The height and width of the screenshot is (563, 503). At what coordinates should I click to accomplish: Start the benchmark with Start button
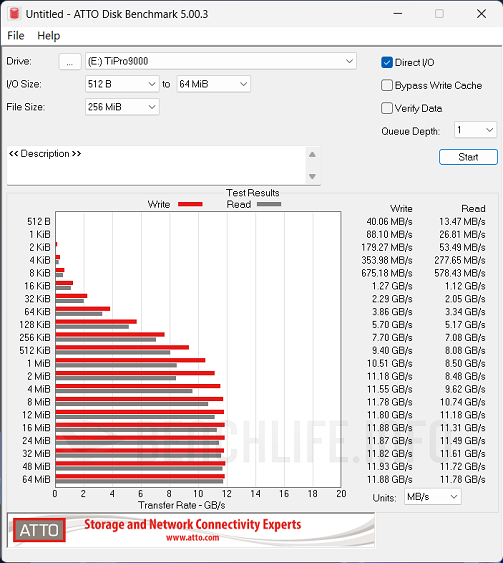point(468,157)
